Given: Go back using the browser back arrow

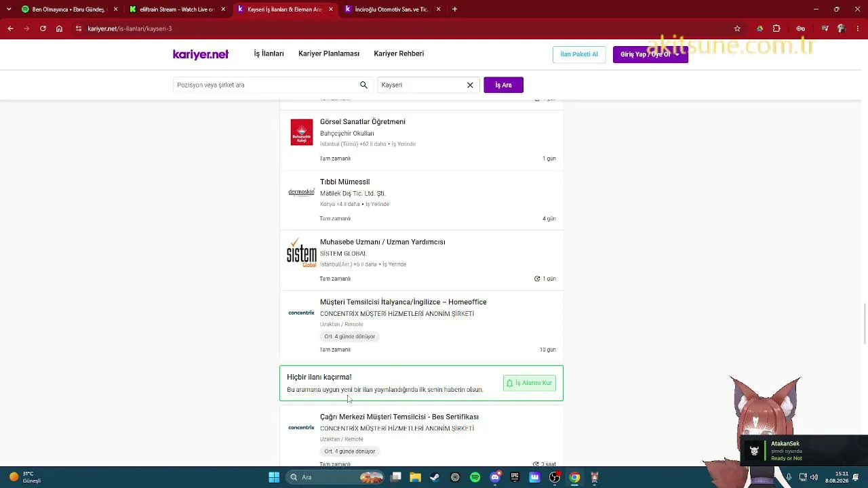Looking at the screenshot, I should tap(10, 28).
